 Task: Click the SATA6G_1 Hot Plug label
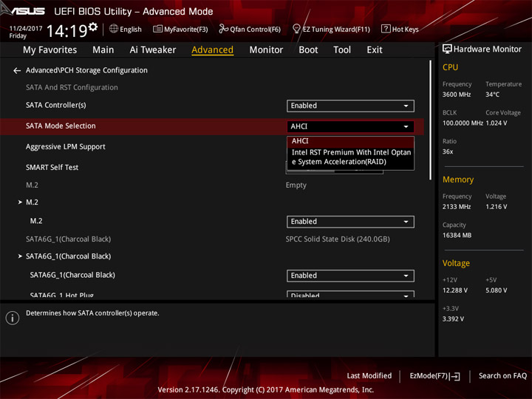pyautogui.click(x=62, y=295)
